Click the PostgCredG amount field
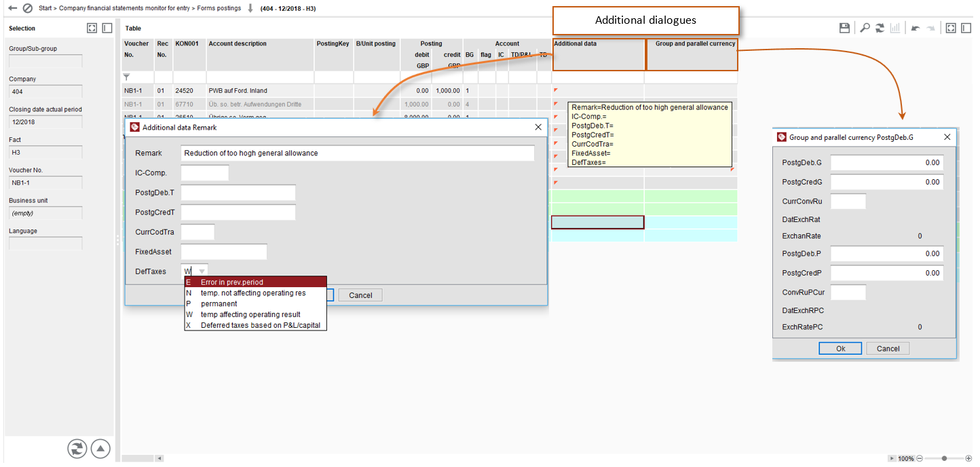 (x=887, y=182)
